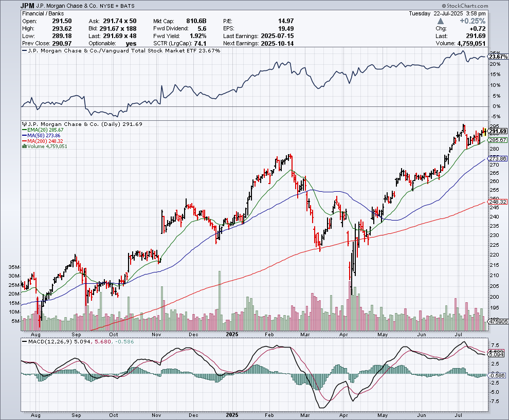The image size is (509, 420).
Task: Click the 'Aug' month label under the MACD panel
Action: click(35, 415)
